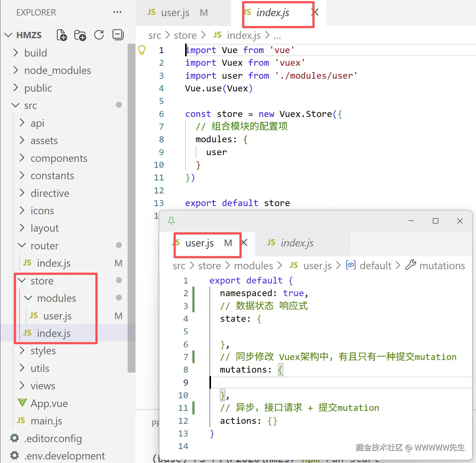Click the New File icon in Explorer
Viewport: 476px width, 463px height.
[62, 35]
